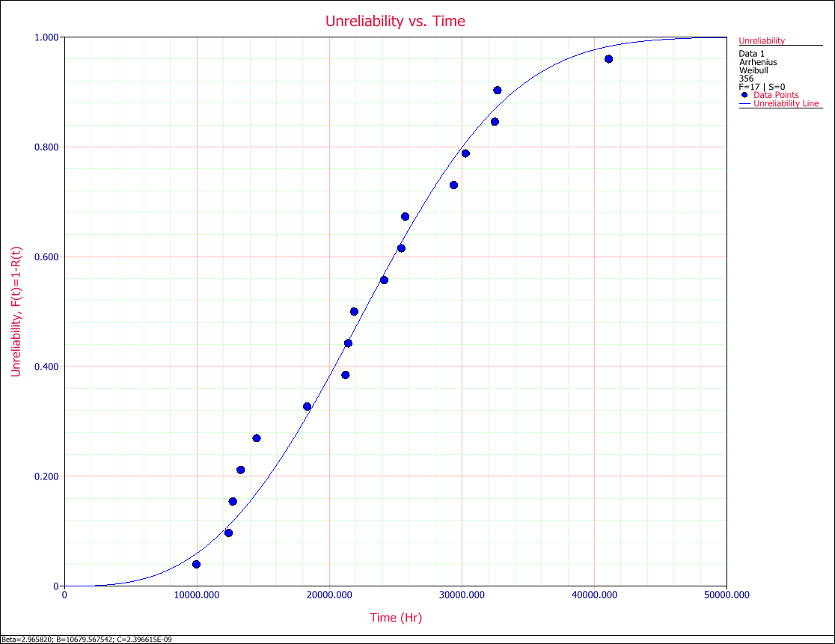Click the data point at unreliability 0.500

(354, 312)
